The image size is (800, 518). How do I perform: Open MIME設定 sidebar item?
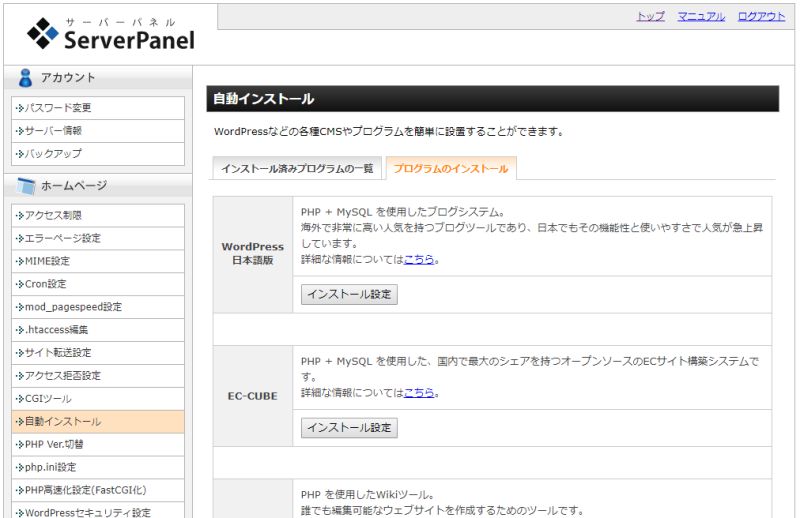98,261
